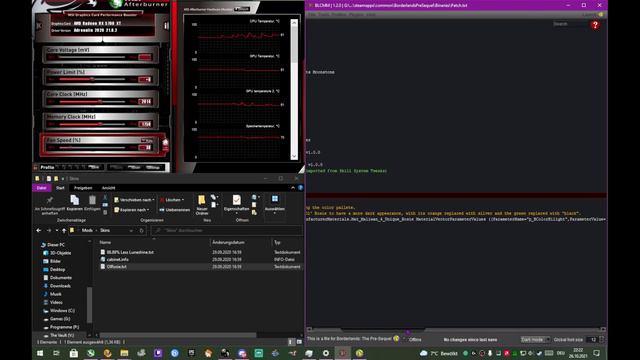The width and height of the screenshot is (640, 360).
Task: Open recent locations dropdown beside the forward arrow
Action: tap(57, 231)
